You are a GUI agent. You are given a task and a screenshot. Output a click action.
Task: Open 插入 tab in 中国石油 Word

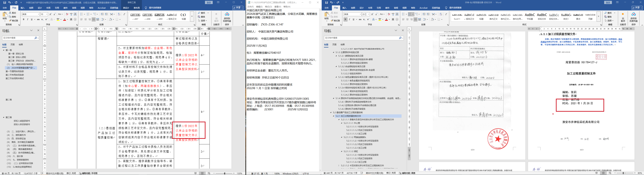coord(23,8)
